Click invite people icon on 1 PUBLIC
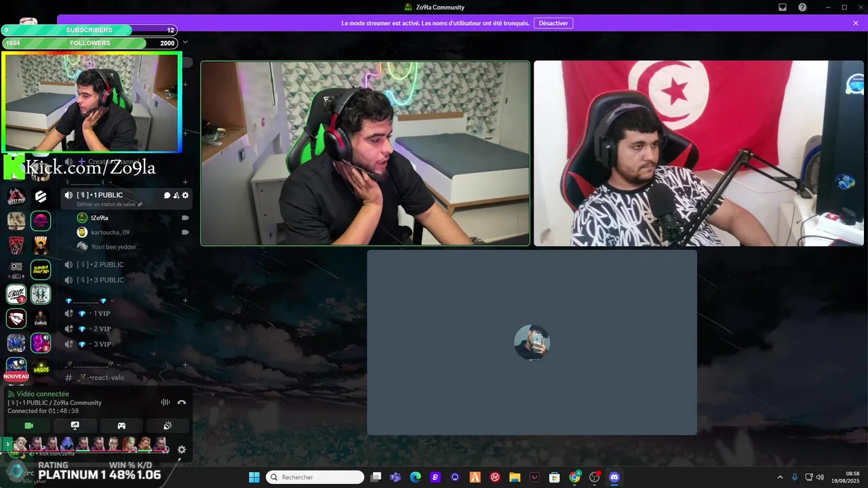This screenshot has width=868, height=488. tap(176, 195)
